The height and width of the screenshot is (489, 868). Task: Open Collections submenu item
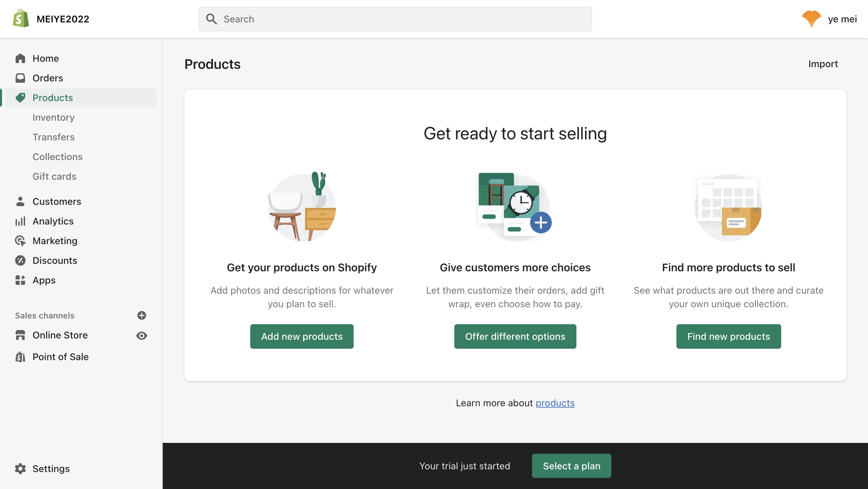click(x=58, y=157)
